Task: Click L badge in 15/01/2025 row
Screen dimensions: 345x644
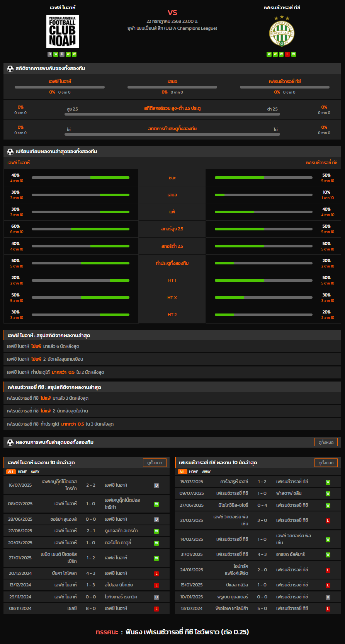Action: 328,585
